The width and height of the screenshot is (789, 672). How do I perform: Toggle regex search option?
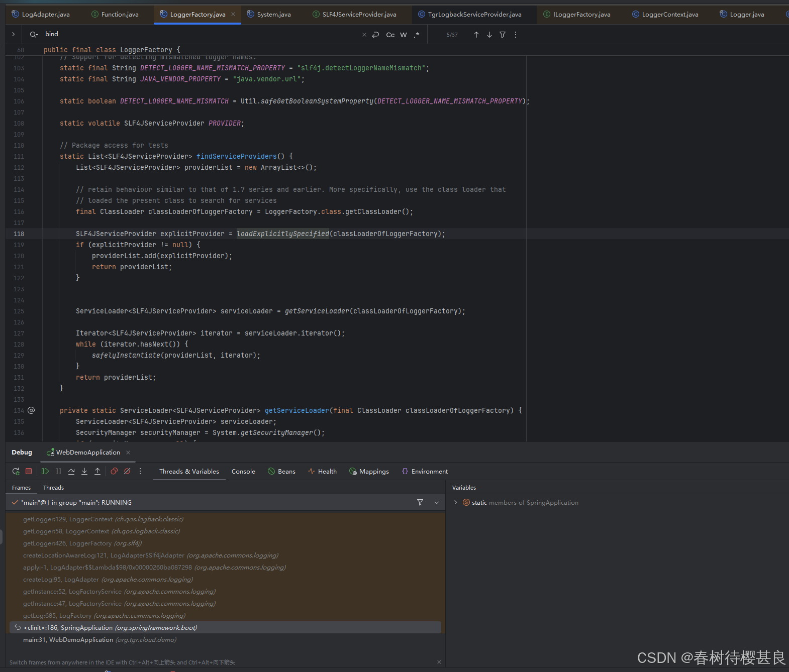click(x=417, y=35)
